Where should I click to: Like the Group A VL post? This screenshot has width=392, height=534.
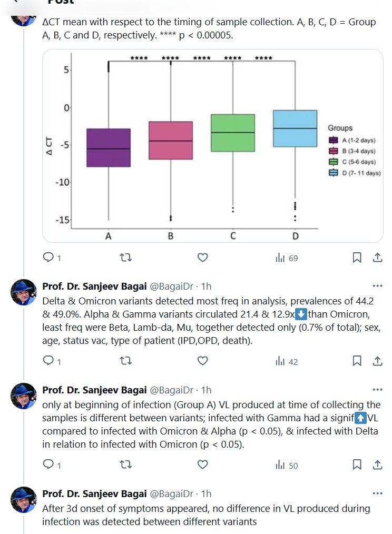pyautogui.click(x=202, y=465)
